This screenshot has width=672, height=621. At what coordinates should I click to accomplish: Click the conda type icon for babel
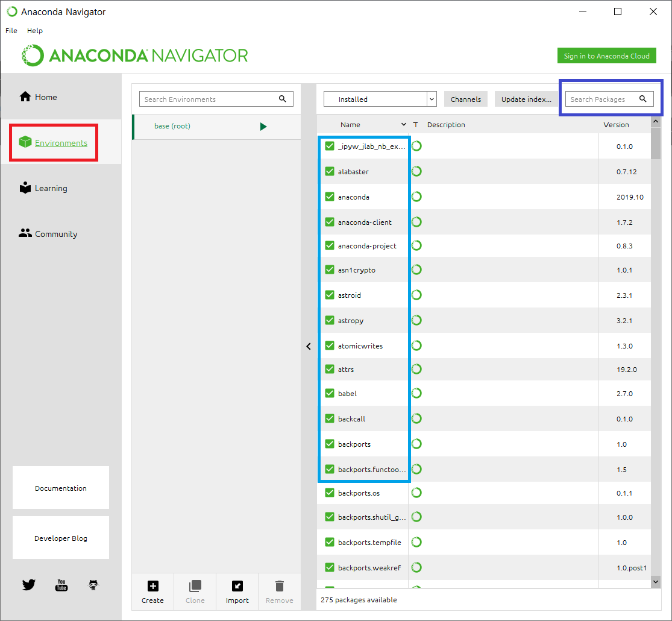[416, 393]
